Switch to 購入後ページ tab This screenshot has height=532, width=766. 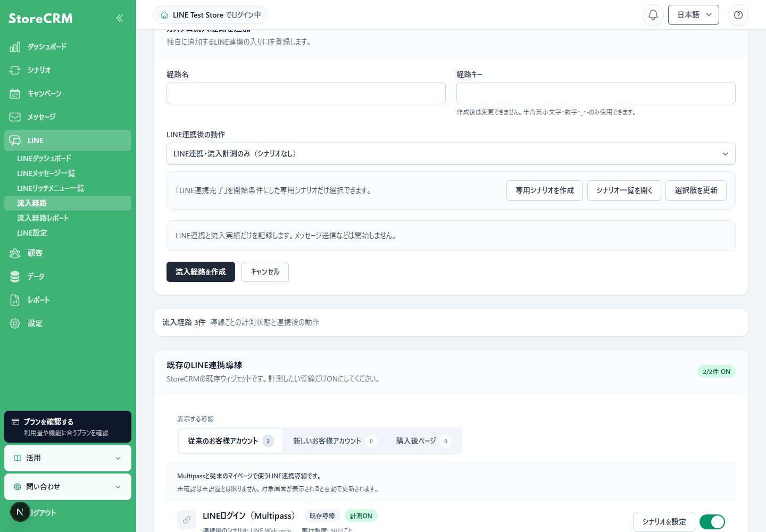click(423, 441)
